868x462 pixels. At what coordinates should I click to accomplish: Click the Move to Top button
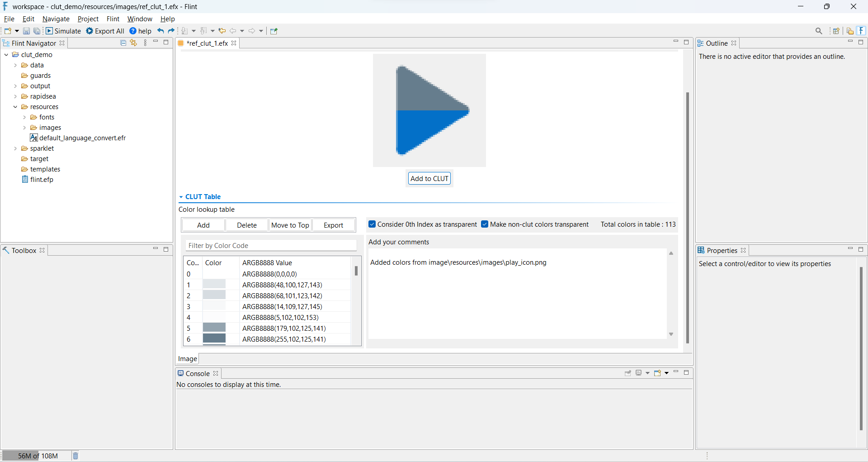click(290, 225)
